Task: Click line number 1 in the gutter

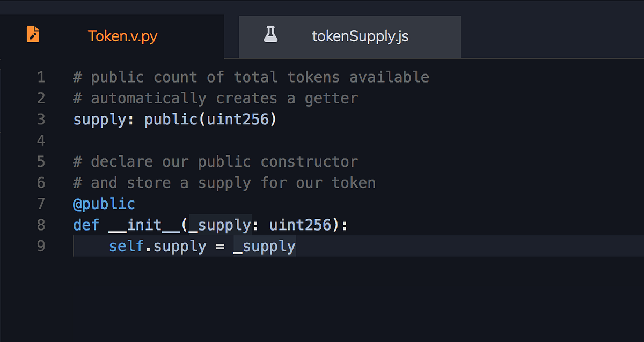Action: pos(41,77)
